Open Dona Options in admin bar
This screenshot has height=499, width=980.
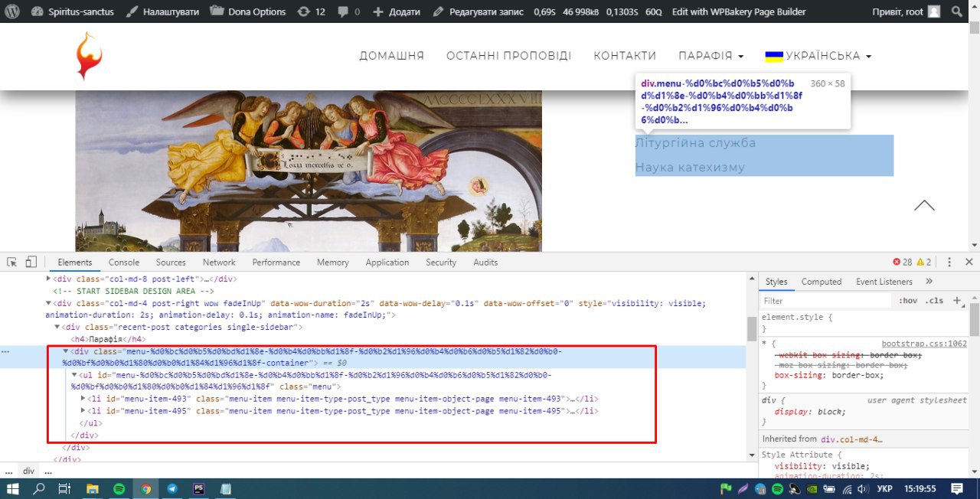[248, 11]
